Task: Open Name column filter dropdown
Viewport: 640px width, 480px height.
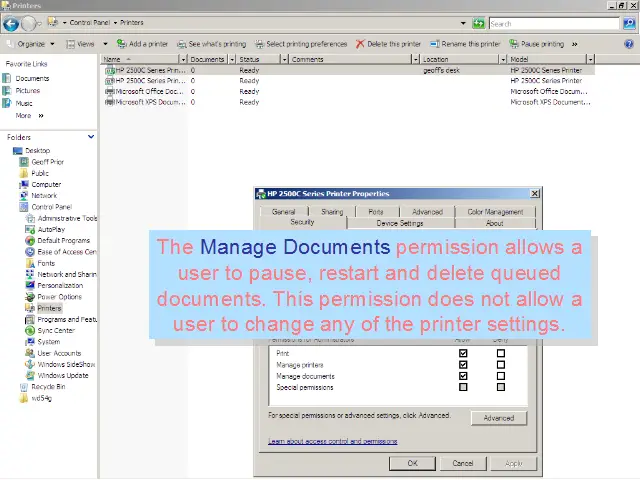Action: click(x=183, y=60)
